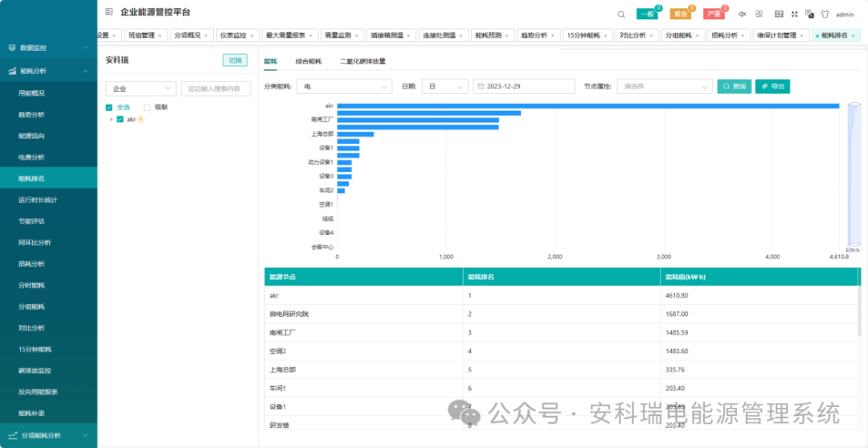Click the monitor screen icon in header
This screenshot has height=448, width=868.
pos(778,14)
